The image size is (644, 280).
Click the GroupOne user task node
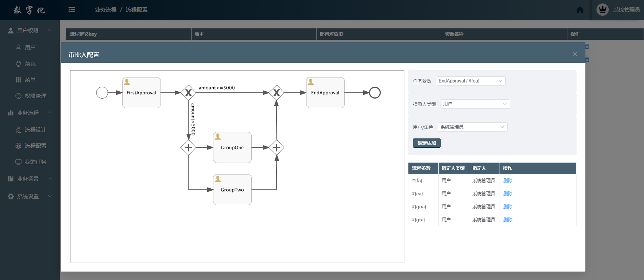point(232,148)
